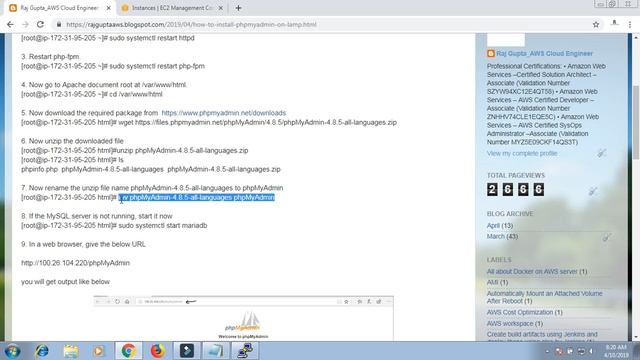Open AMI (1) label link
This screenshot has height=360, width=640.
[497, 282]
